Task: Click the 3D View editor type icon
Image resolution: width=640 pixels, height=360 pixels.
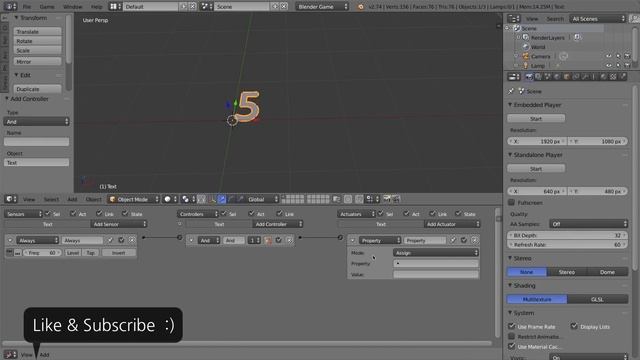Action: click(x=11, y=199)
